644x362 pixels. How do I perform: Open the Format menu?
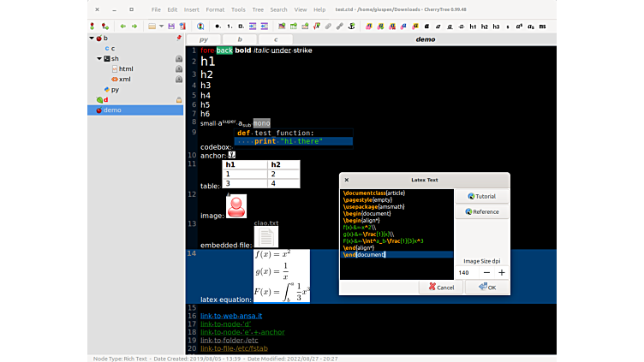coord(215,9)
